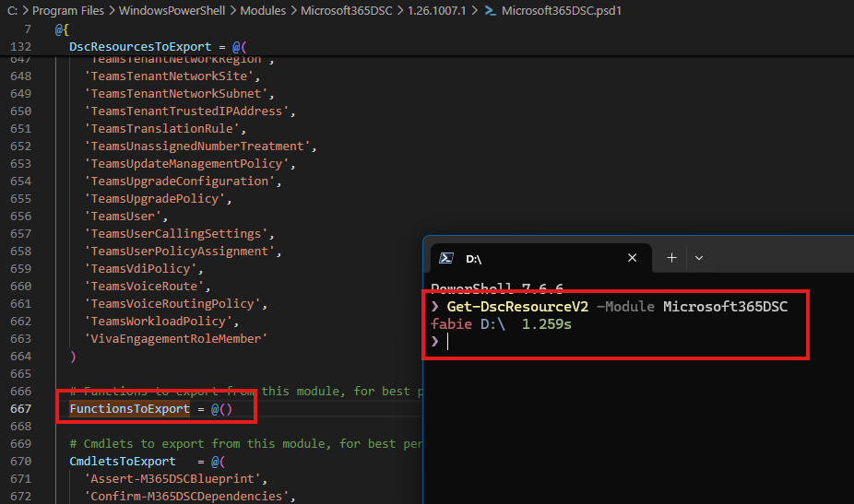Screen dimensions: 854x504
Task: Click 'TeamsVoiceRoutingPolicy' on line 661
Action: [x=172, y=303]
